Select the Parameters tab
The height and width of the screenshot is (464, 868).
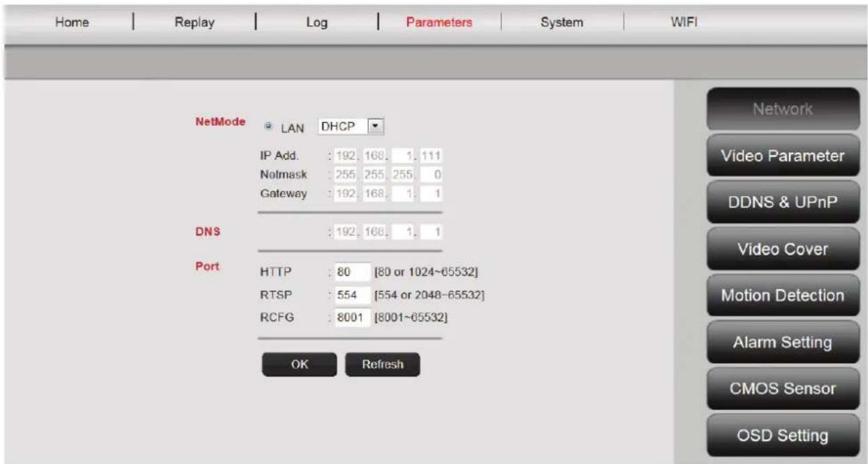(439, 23)
